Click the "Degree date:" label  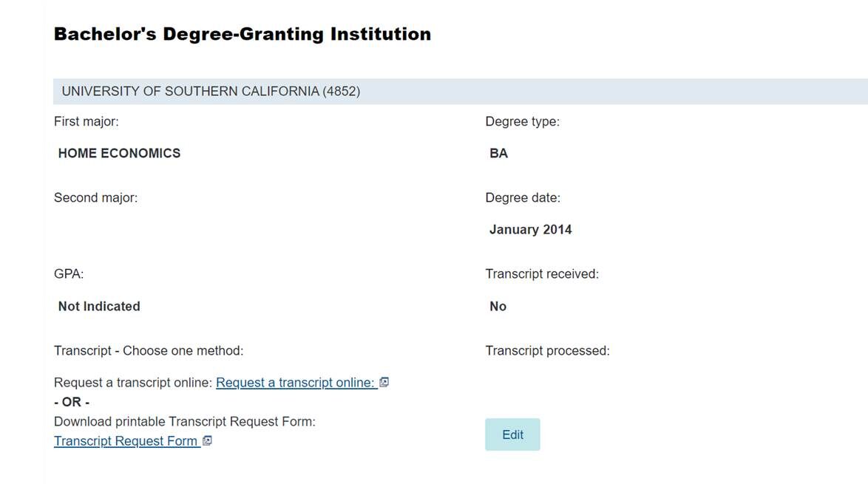[523, 198]
